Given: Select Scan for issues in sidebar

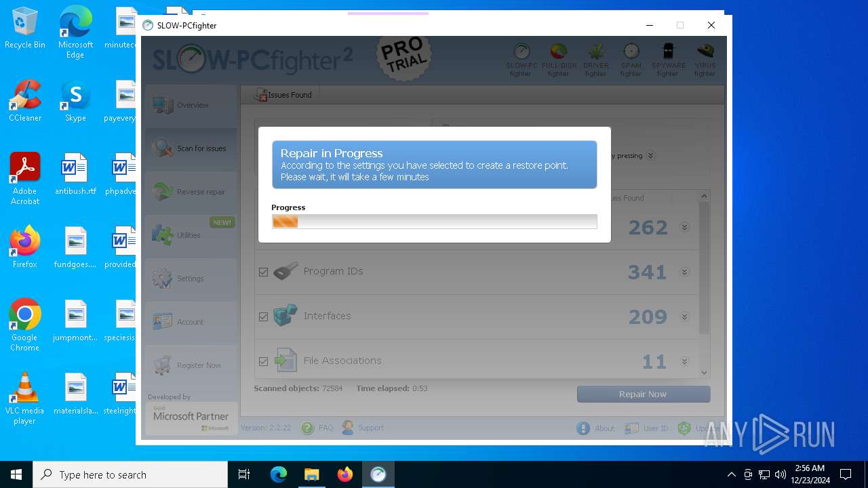Looking at the screenshot, I should click(x=191, y=148).
